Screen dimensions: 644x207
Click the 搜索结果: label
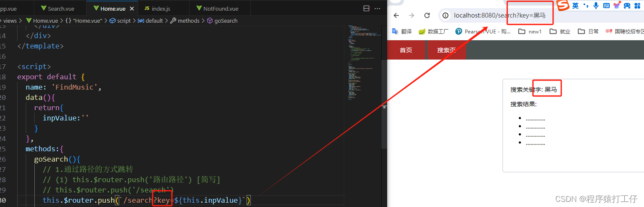point(524,104)
